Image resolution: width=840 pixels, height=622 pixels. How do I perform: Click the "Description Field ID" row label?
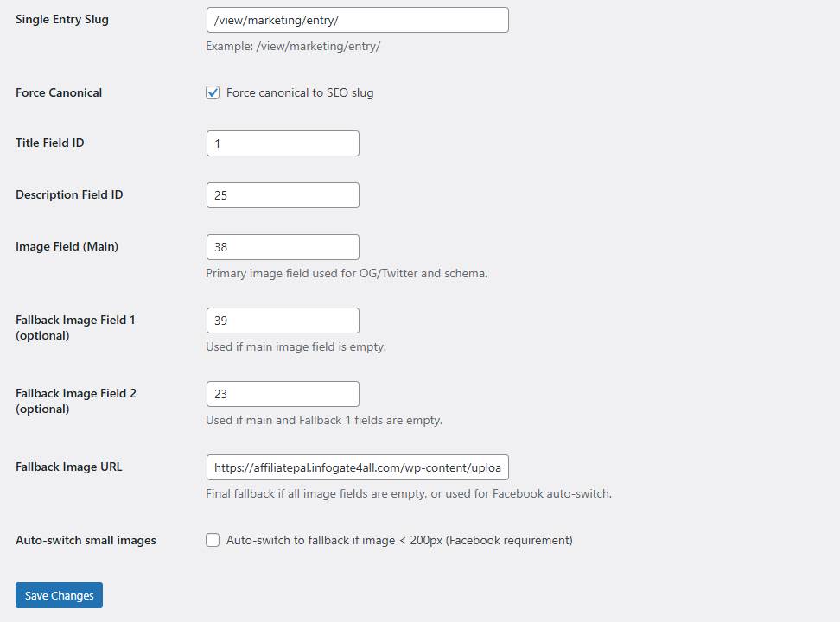click(69, 194)
